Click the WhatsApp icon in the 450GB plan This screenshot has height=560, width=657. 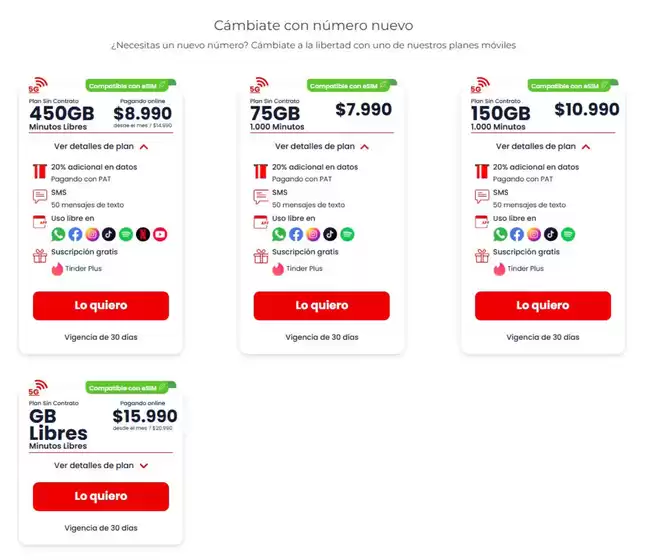click(58, 234)
